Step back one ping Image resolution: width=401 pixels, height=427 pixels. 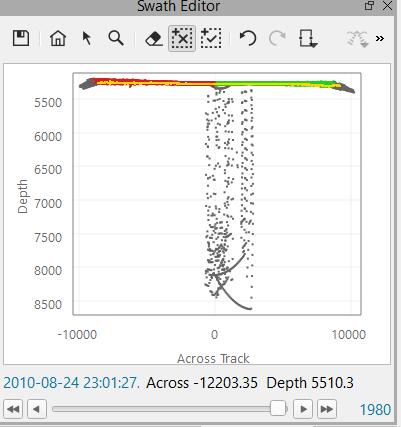(37, 409)
